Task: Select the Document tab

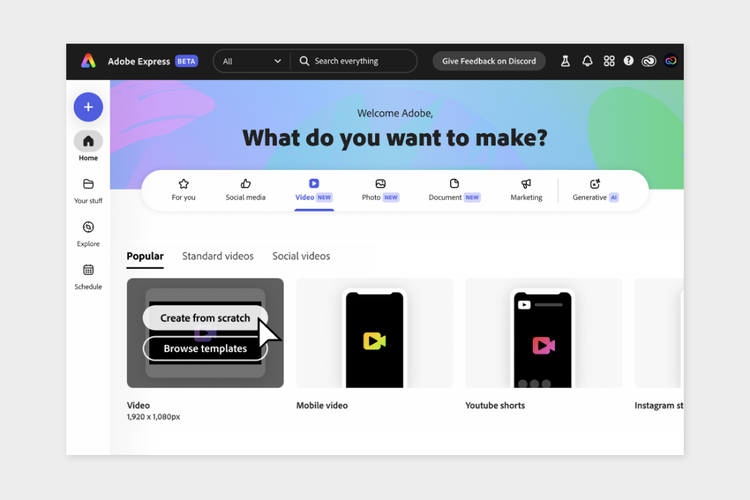Action: (x=454, y=190)
